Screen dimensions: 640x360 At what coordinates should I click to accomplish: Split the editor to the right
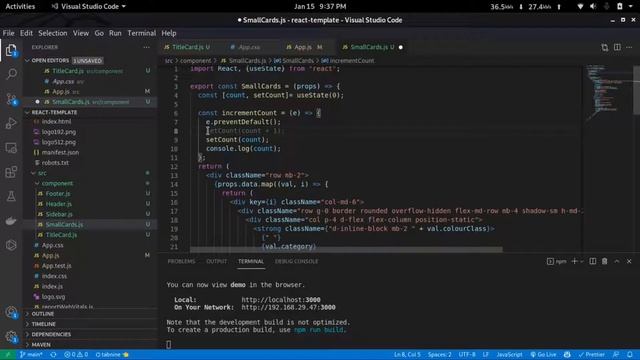617,47
